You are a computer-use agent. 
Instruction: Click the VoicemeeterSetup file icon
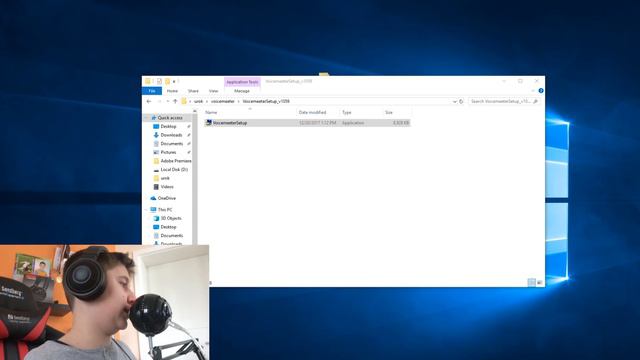point(209,123)
